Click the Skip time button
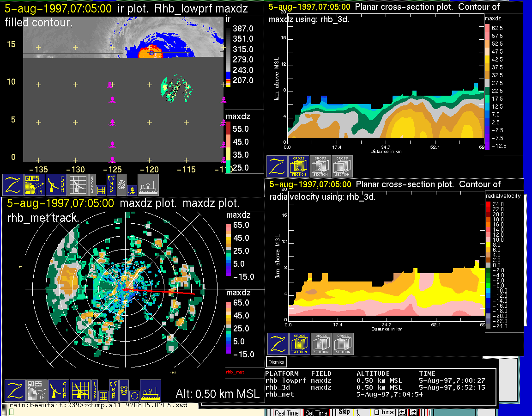 coord(344,412)
